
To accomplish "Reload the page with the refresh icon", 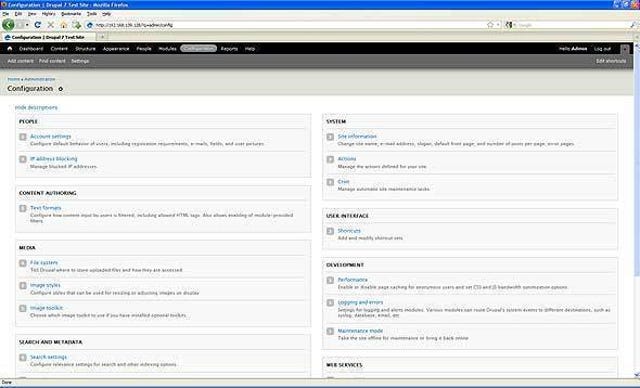I will click(38, 25).
